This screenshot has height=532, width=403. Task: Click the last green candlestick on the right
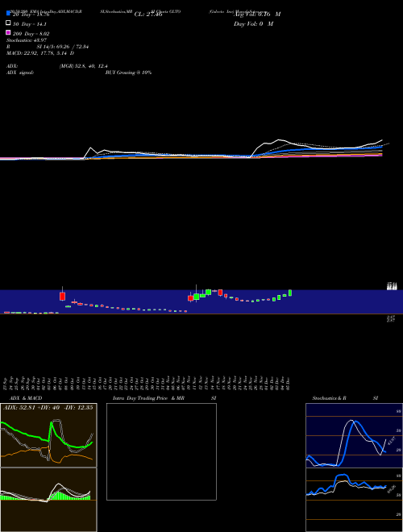coord(290,293)
